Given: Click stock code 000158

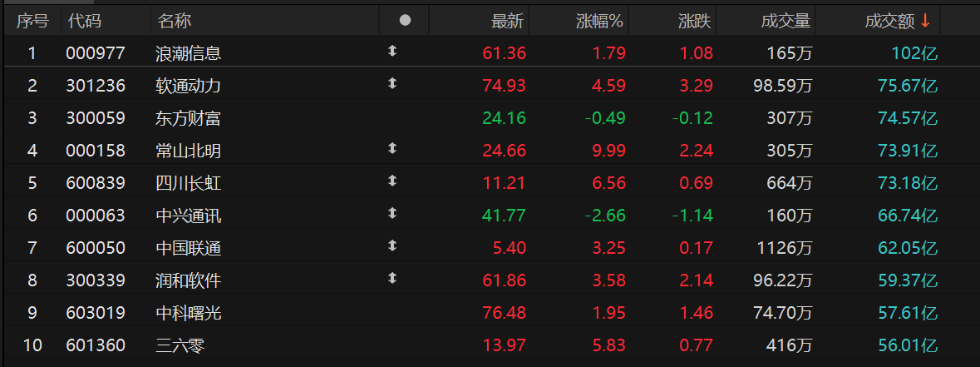Looking at the screenshot, I should (96, 151).
